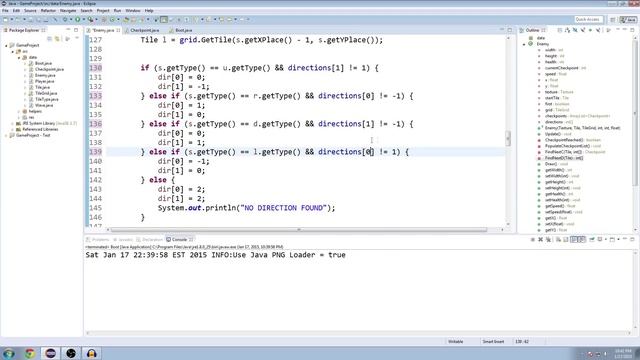Click the editor horizontal scrollbar

299,230
